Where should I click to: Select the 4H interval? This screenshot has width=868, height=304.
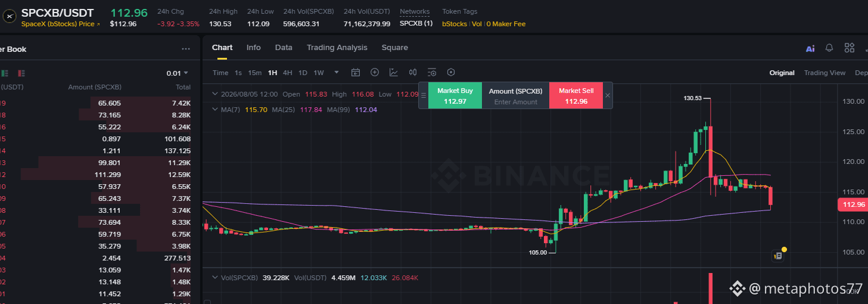tap(287, 73)
